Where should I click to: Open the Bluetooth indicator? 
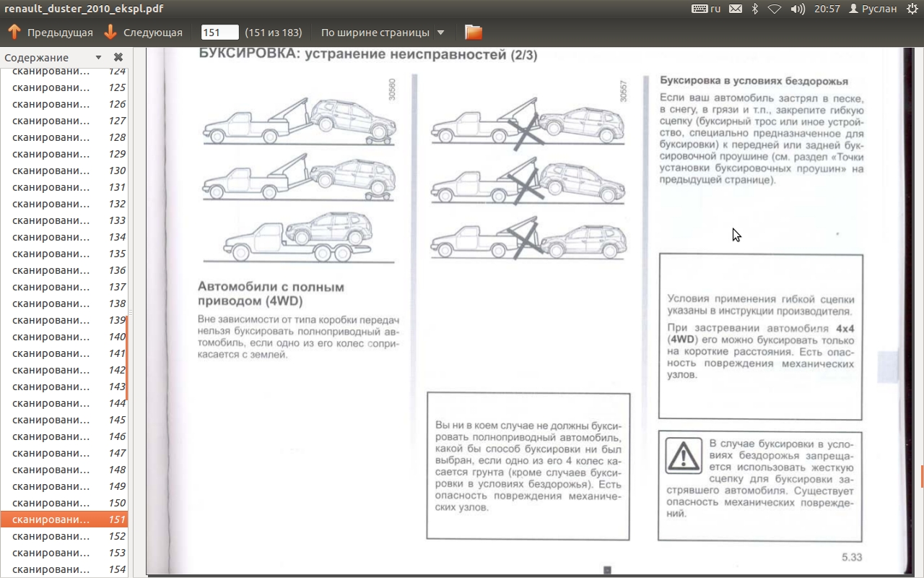(x=755, y=9)
